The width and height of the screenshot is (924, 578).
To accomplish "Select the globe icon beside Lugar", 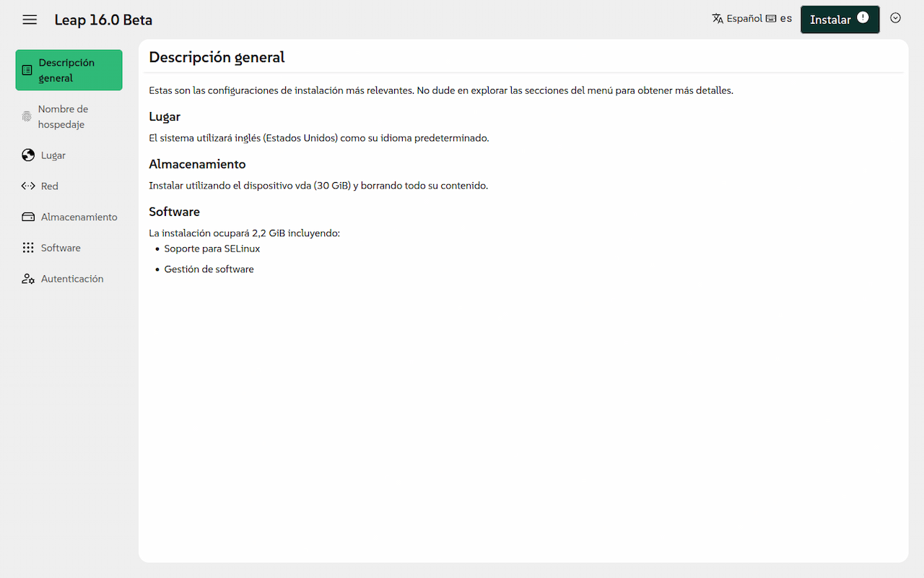I will tap(28, 155).
